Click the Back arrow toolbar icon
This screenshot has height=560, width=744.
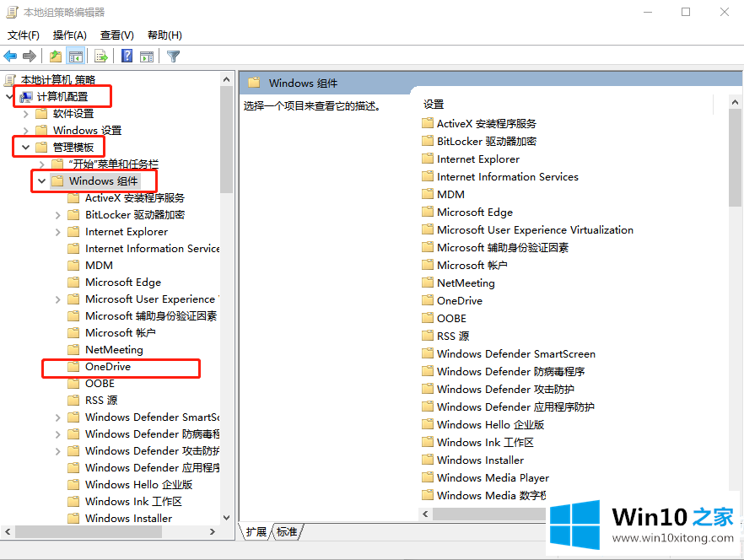coord(10,57)
